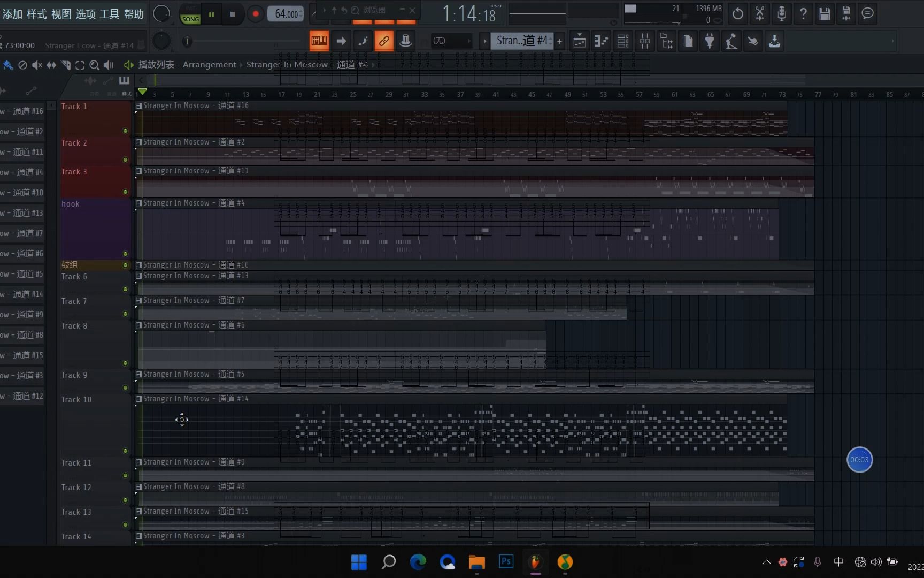Open the tempo tapper pedal icon
Image resolution: width=924 pixels, height=578 pixels.
point(731,41)
